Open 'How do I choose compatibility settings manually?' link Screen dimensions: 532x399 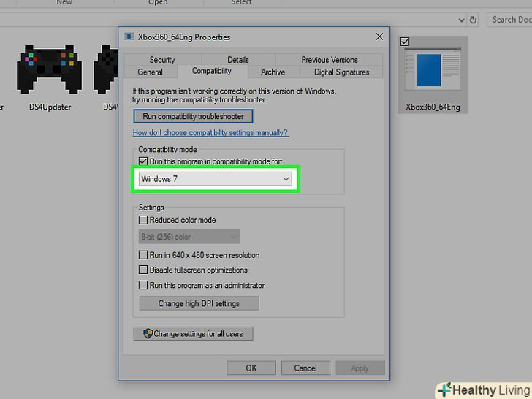(210, 133)
